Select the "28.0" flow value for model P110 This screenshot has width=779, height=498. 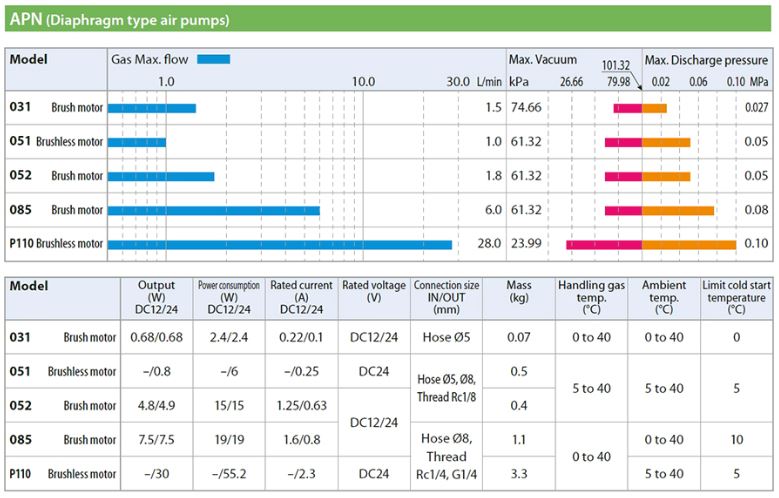[489, 244]
